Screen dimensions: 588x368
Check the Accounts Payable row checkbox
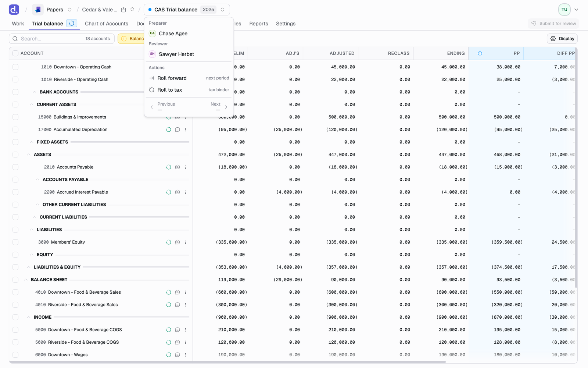pos(15,167)
